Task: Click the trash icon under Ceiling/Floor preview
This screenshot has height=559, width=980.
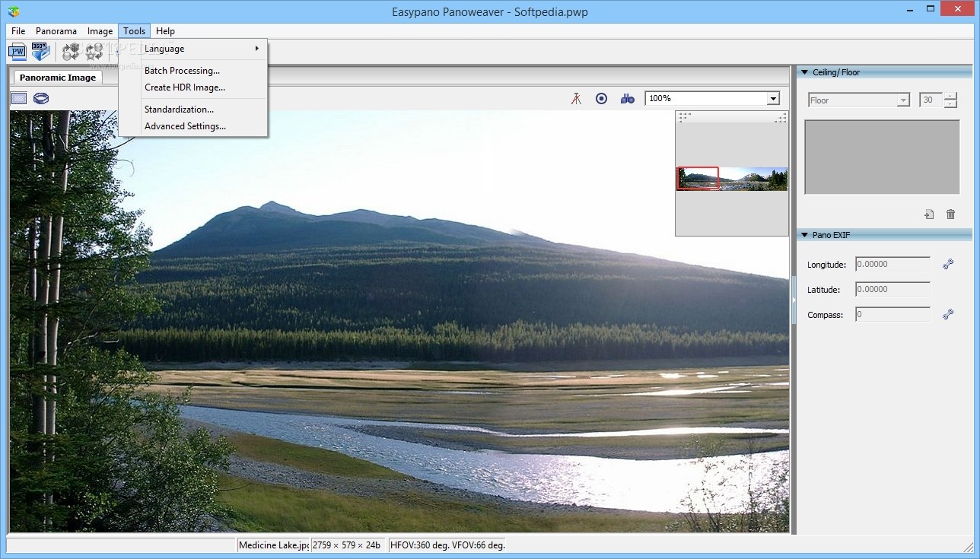Action: pyautogui.click(x=950, y=214)
